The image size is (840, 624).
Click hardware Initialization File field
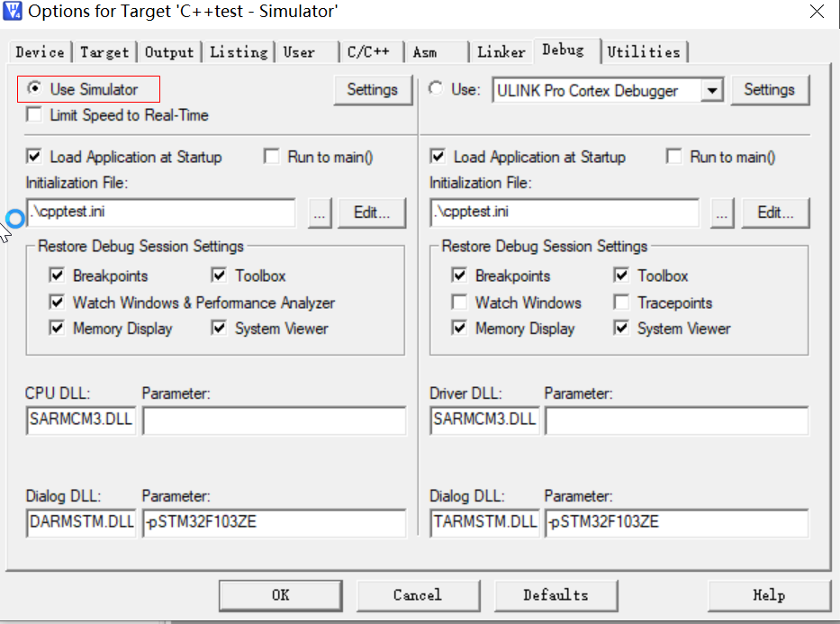(x=565, y=213)
